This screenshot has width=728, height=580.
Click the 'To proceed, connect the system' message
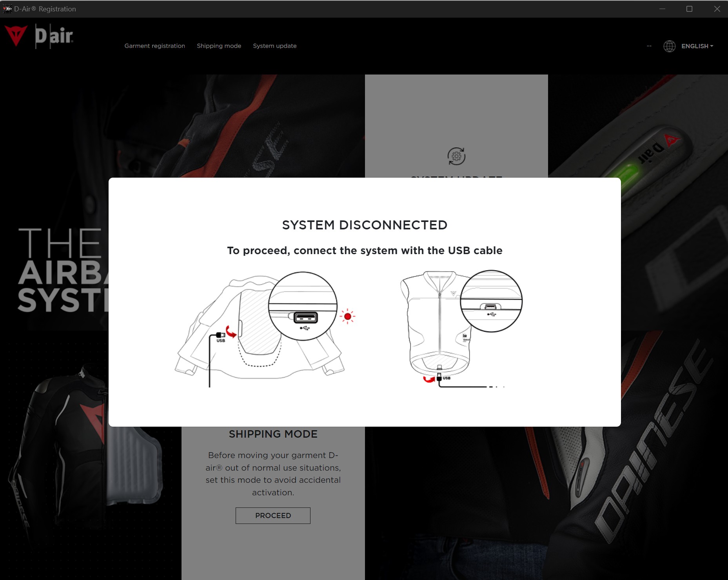click(365, 251)
